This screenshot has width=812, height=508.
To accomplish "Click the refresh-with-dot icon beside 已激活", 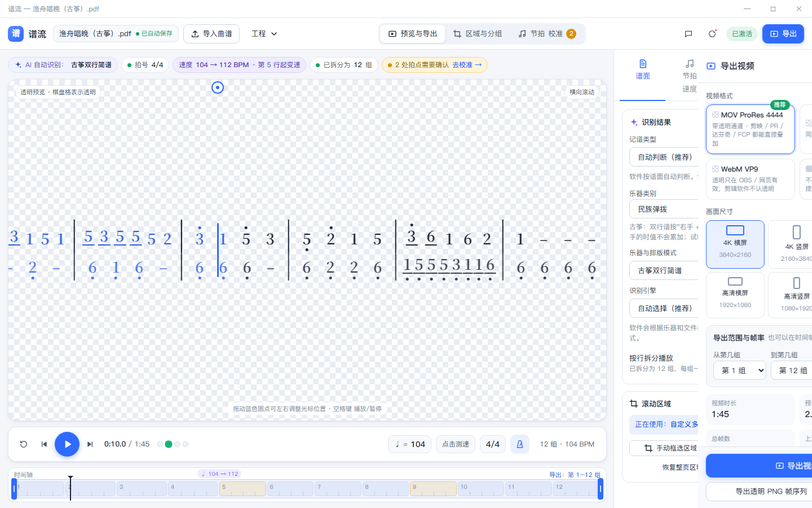I will pyautogui.click(x=712, y=34).
